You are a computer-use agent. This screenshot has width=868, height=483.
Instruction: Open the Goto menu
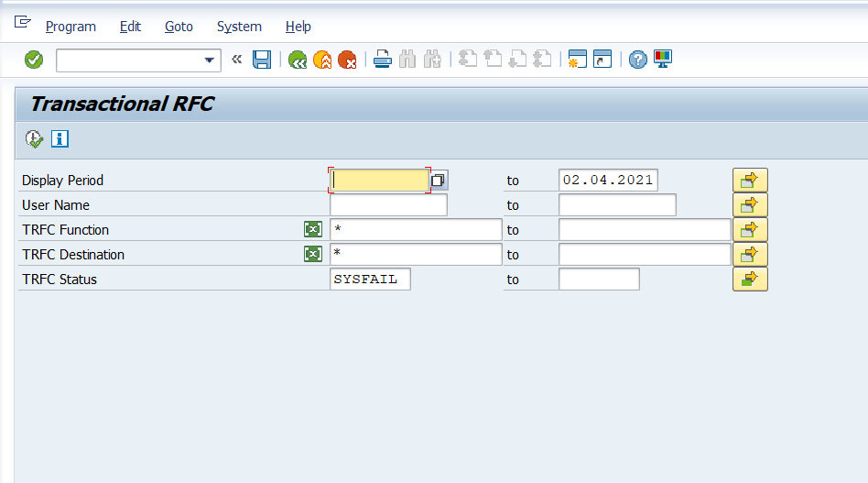click(179, 27)
